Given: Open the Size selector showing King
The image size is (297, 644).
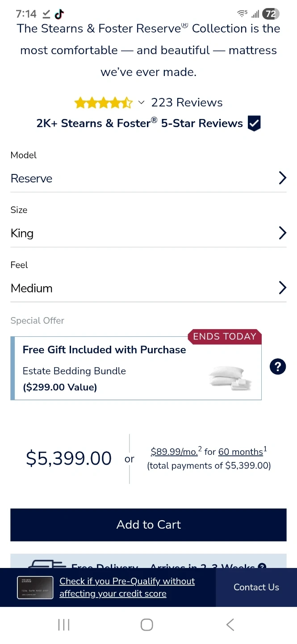Looking at the screenshot, I should coord(148,233).
